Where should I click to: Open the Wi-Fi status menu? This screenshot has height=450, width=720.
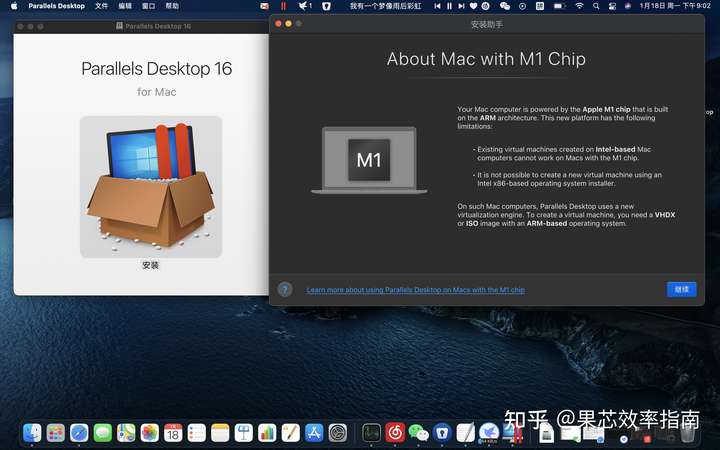[579, 6]
